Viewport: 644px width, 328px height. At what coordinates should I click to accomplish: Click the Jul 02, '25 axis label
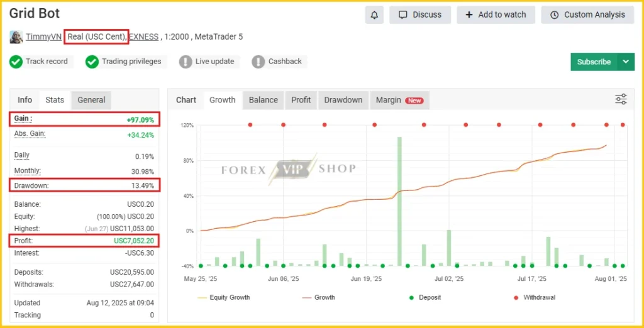pos(449,279)
